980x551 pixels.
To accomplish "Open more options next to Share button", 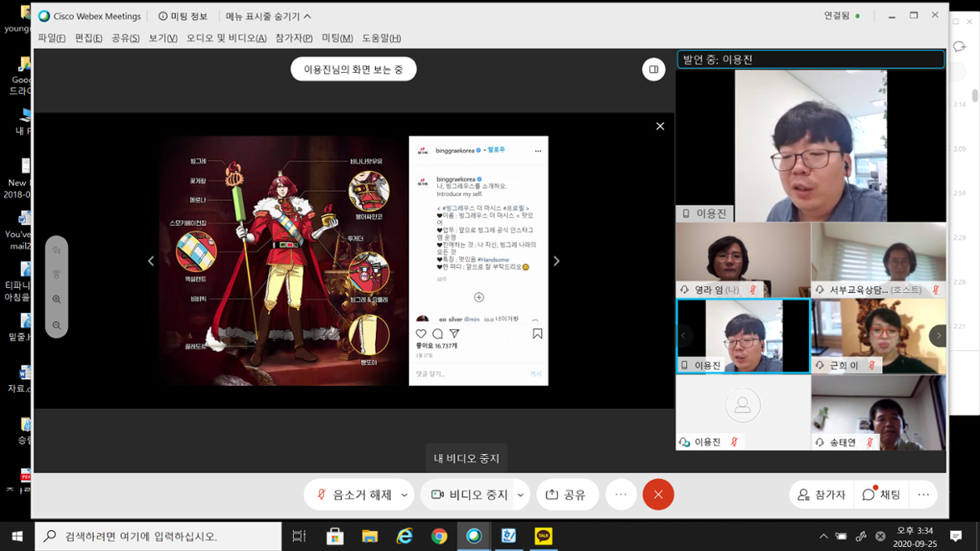I will point(621,495).
